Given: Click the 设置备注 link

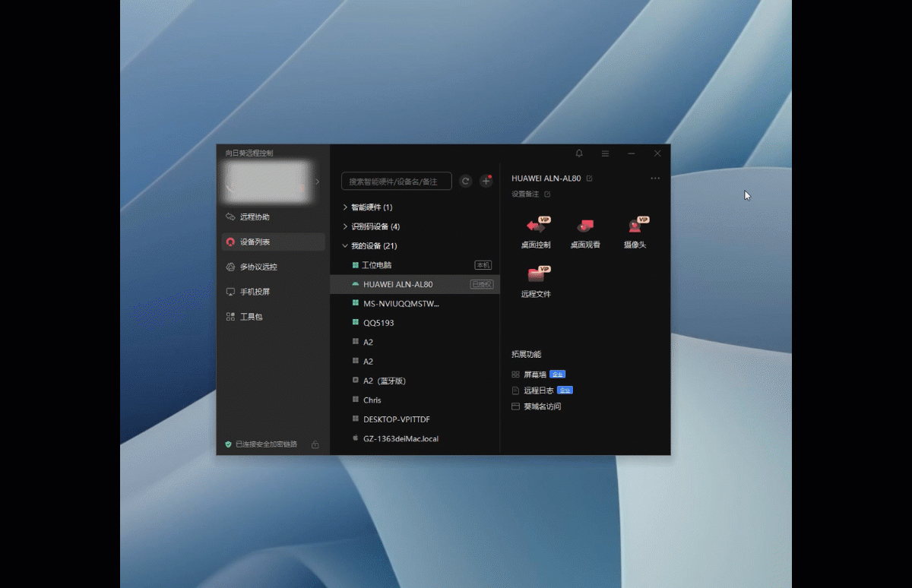Looking at the screenshot, I should point(525,194).
